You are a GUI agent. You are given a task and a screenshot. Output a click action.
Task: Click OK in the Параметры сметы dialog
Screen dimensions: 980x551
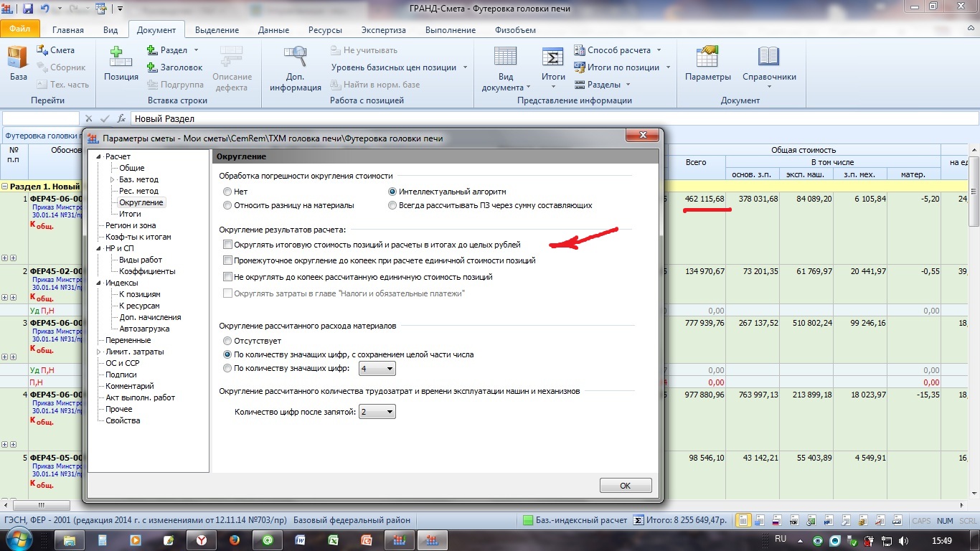pos(626,486)
